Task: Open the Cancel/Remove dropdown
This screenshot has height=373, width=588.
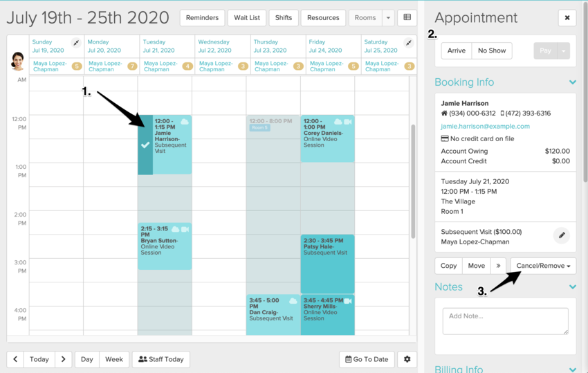Action: 543,266
